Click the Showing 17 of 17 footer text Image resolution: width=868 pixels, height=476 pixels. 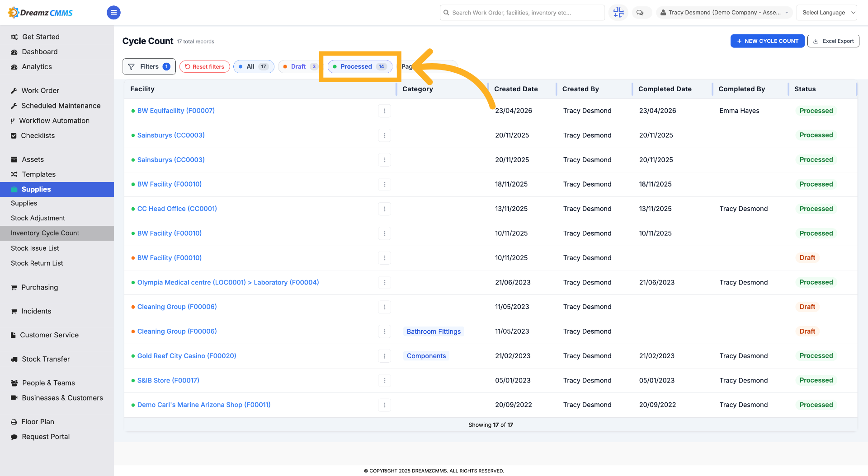pyautogui.click(x=491, y=425)
